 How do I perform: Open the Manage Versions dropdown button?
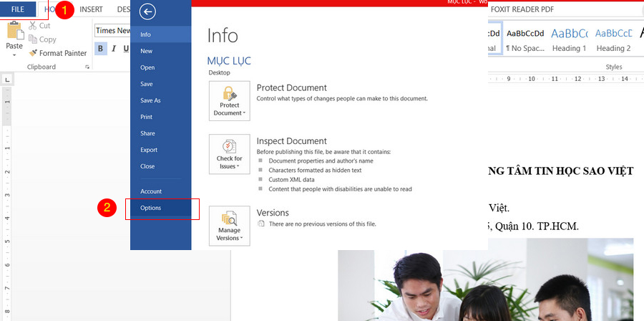point(229,226)
